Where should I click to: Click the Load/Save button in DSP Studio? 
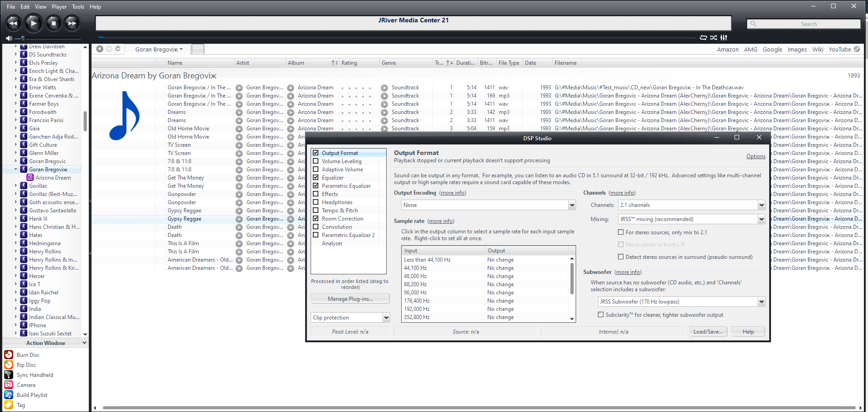click(x=708, y=331)
